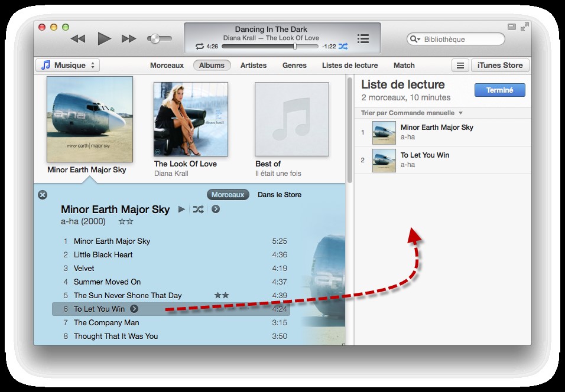The width and height of the screenshot is (565, 392).
Task: Open the album options arrow next to shuffle
Action: (x=216, y=209)
